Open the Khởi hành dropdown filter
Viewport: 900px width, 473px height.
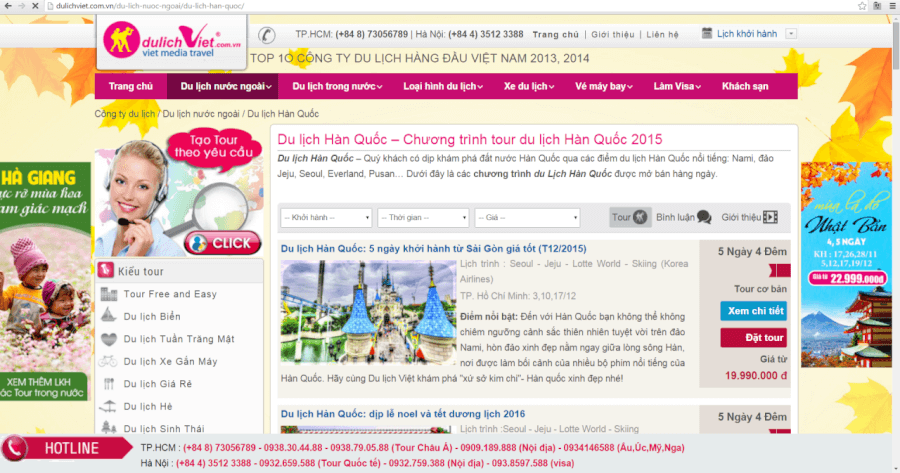[x=326, y=217]
